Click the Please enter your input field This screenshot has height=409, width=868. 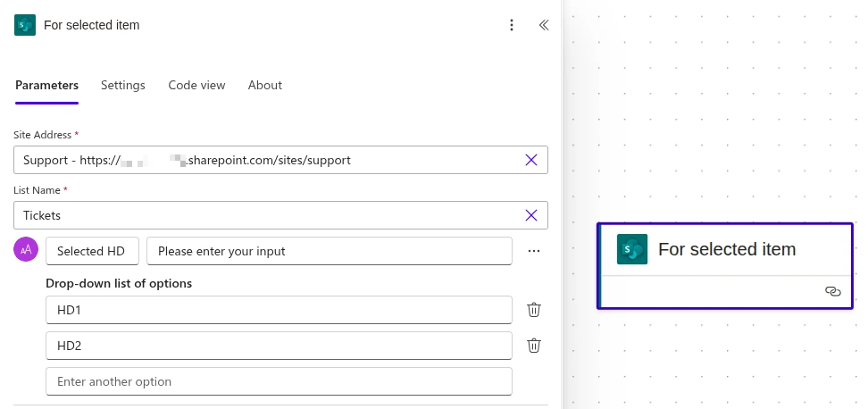click(330, 251)
